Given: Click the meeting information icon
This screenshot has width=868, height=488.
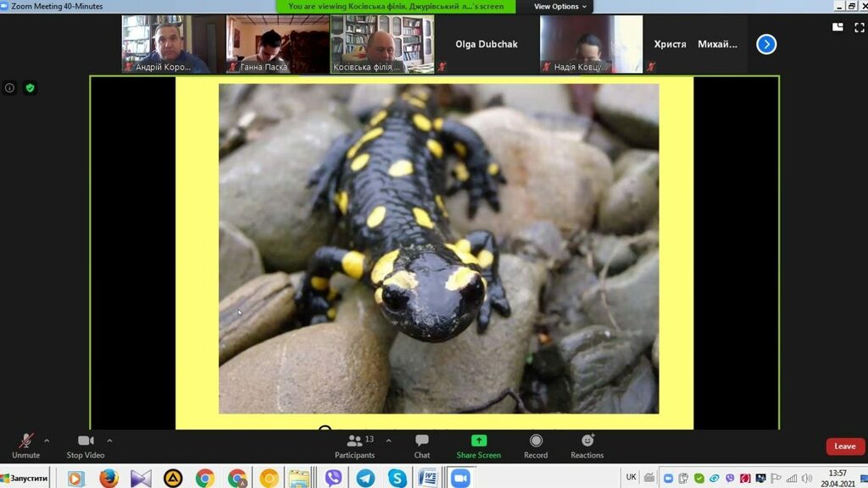Looking at the screenshot, I should [x=10, y=88].
